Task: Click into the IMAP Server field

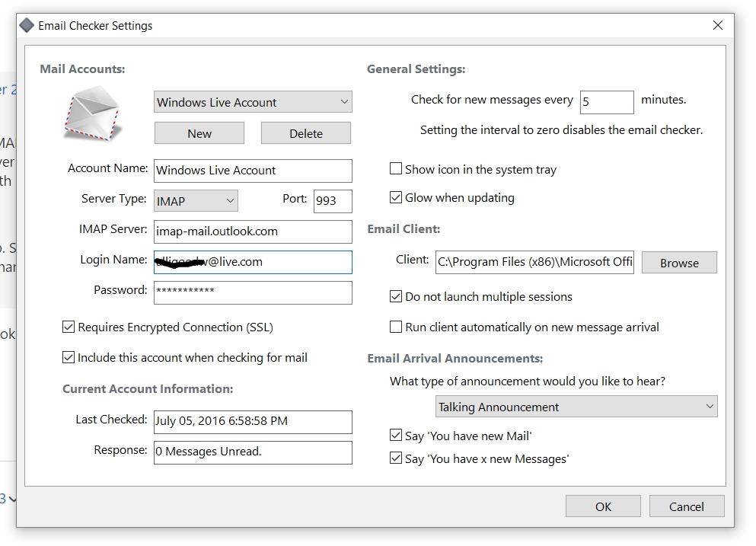Action: pos(253,231)
